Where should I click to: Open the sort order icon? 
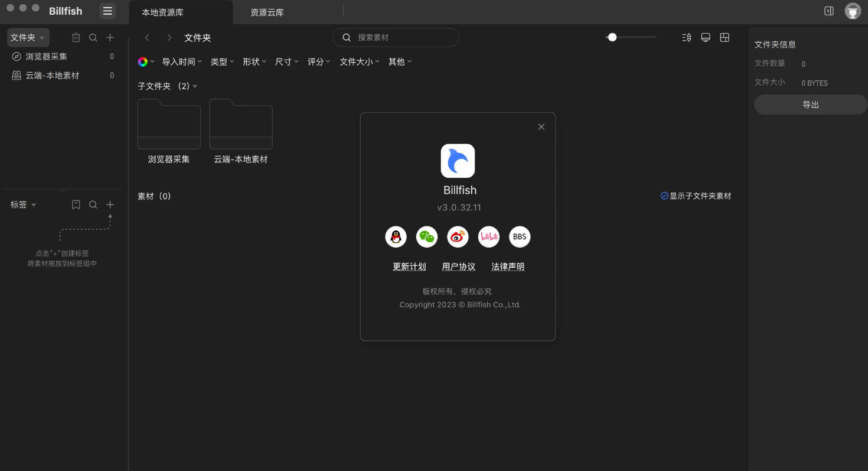click(x=687, y=37)
